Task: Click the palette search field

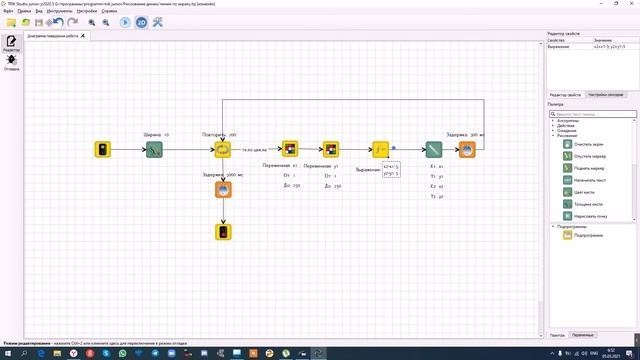Action: (x=593, y=114)
